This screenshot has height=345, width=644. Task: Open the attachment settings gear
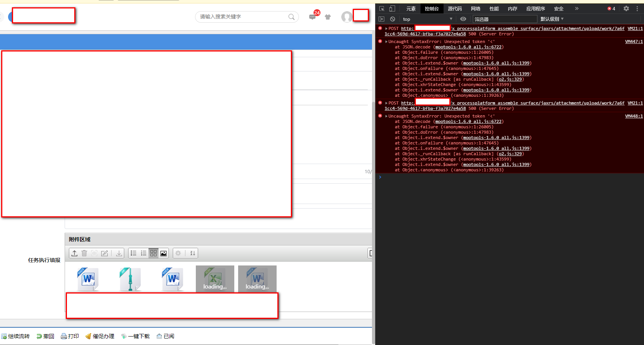point(178,253)
